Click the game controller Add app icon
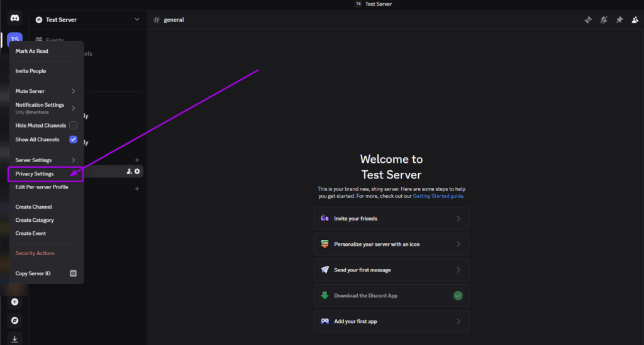644x345 pixels. pyautogui.click(x=325, y=321)
